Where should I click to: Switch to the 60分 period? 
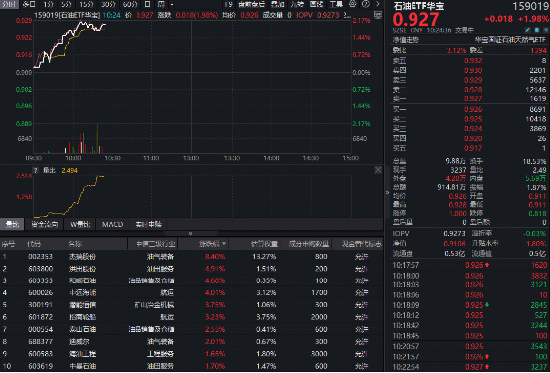(130, 4)
